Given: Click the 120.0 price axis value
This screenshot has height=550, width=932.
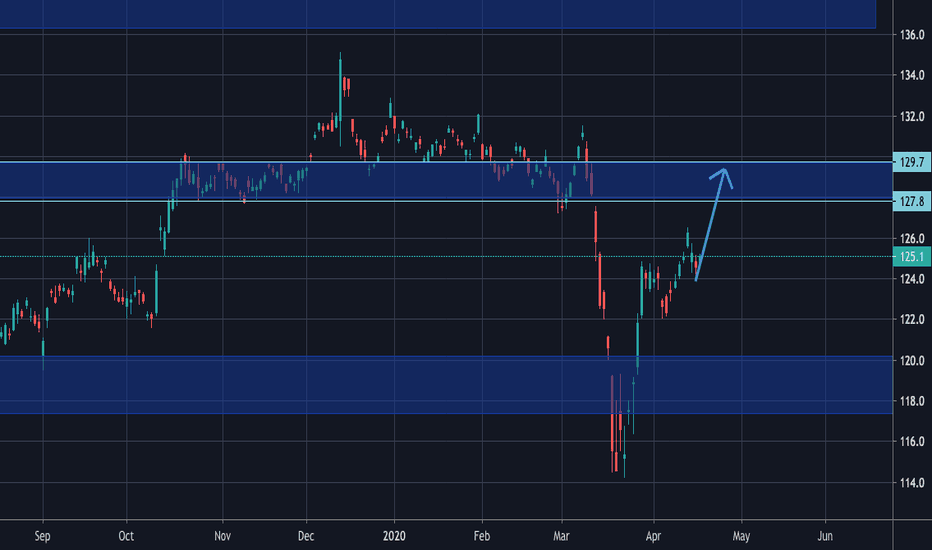Looking at the screenshot, I should click(912, 361).
